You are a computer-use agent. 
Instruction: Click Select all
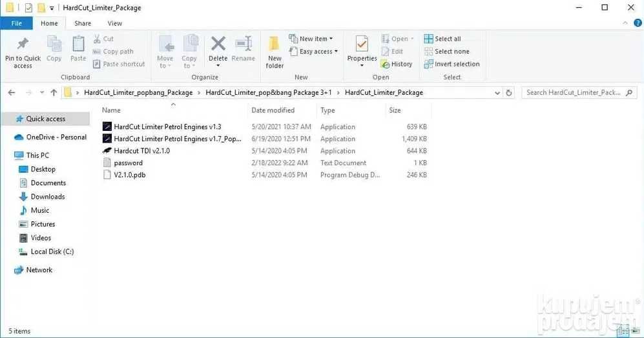coord(442,39)
